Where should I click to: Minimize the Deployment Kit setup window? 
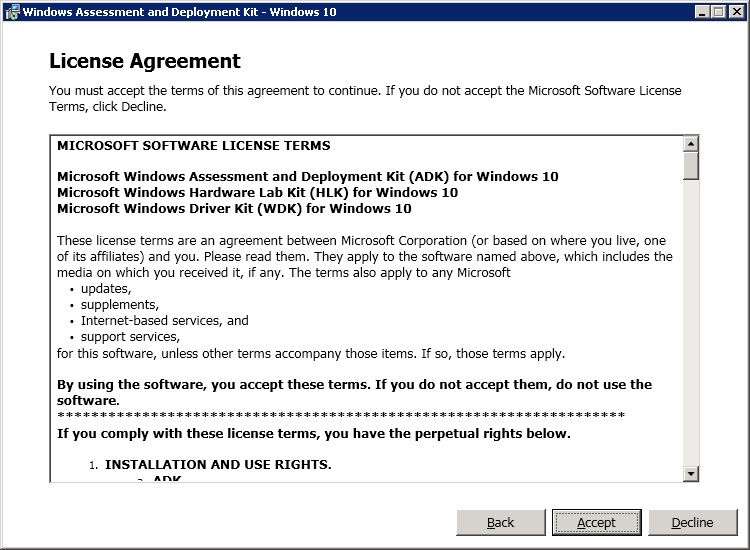point(702,12)
